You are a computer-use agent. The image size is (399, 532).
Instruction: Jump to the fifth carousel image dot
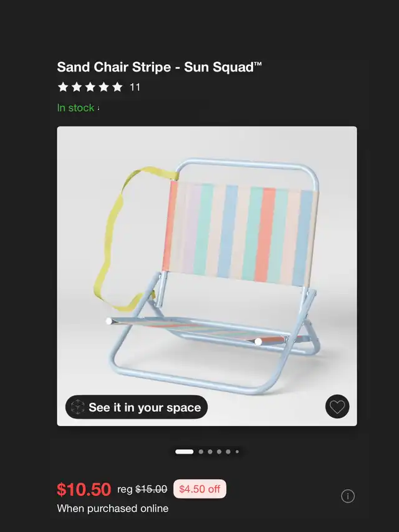pyautogui.click(x=228, y=452)
